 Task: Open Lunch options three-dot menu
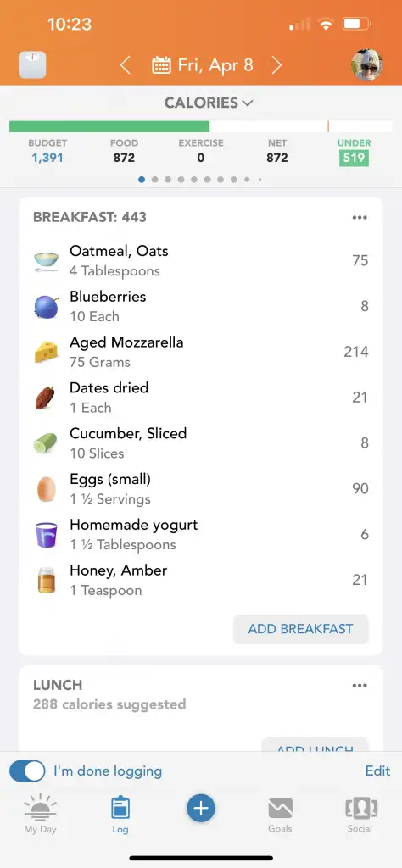pyautogui.click(x=360, y=685)
